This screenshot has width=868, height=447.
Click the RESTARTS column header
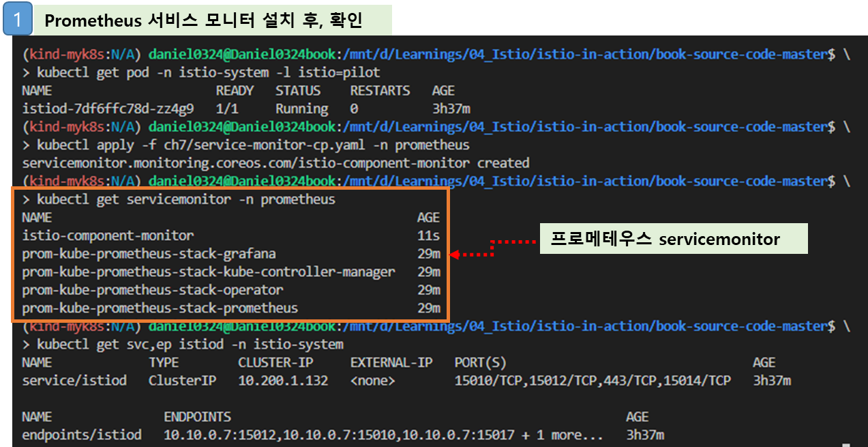[380, 91]
